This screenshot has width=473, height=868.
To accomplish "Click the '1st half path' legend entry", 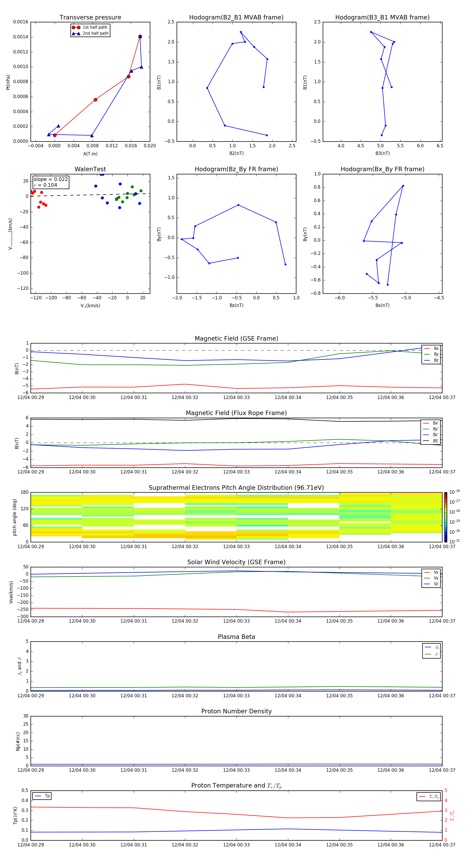I will coord(90,27).
